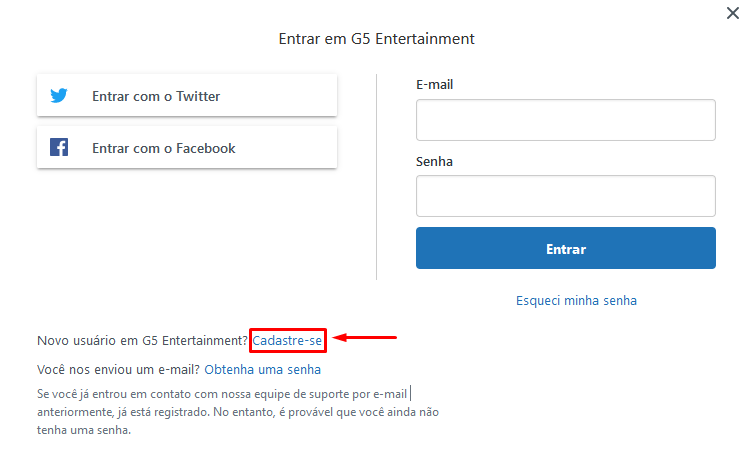Click the support contact explanation paragraph

click(238, 412)
